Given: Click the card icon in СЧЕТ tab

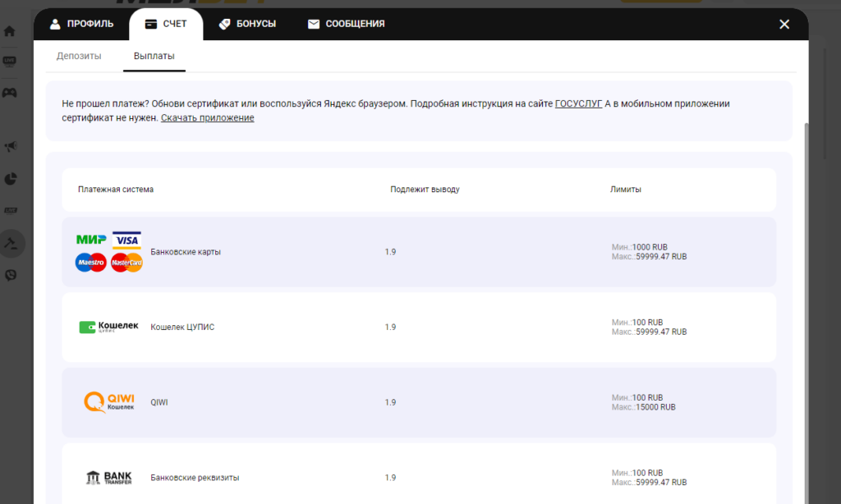Looking at the screenshot, I should pyautogui.click(x=151, y=24).
